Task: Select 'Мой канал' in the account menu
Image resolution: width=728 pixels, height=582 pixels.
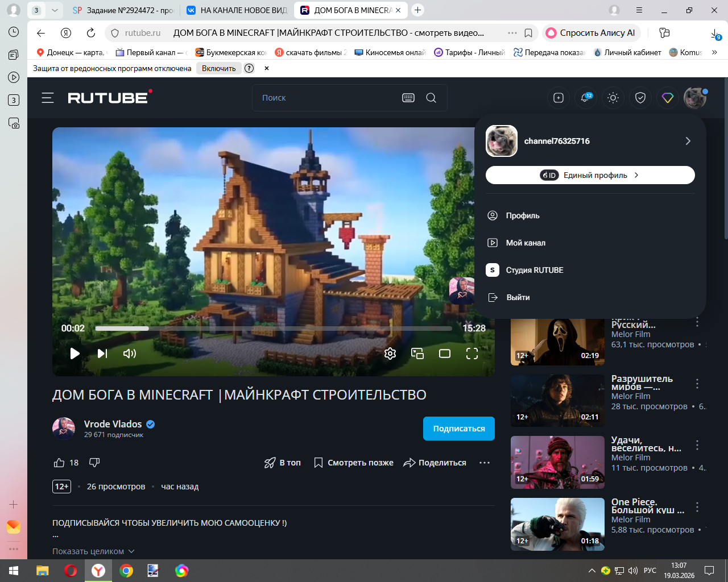Action: tap(590, 243)
